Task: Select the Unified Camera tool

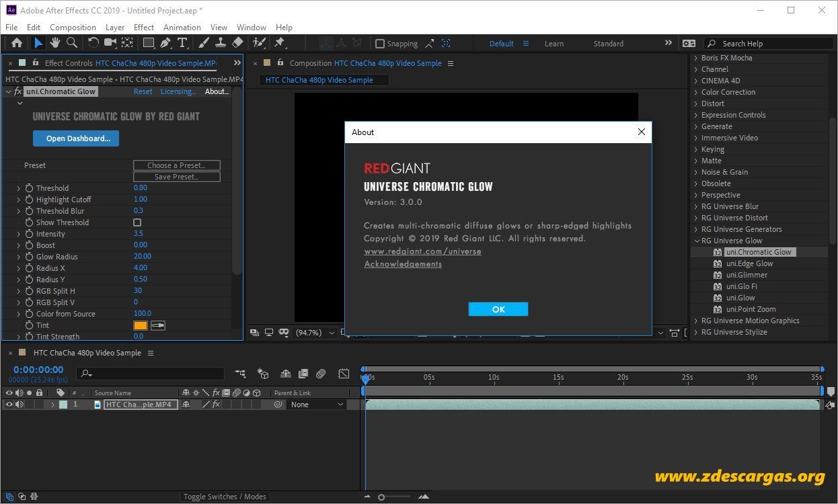Action: (x=110, y=43)
